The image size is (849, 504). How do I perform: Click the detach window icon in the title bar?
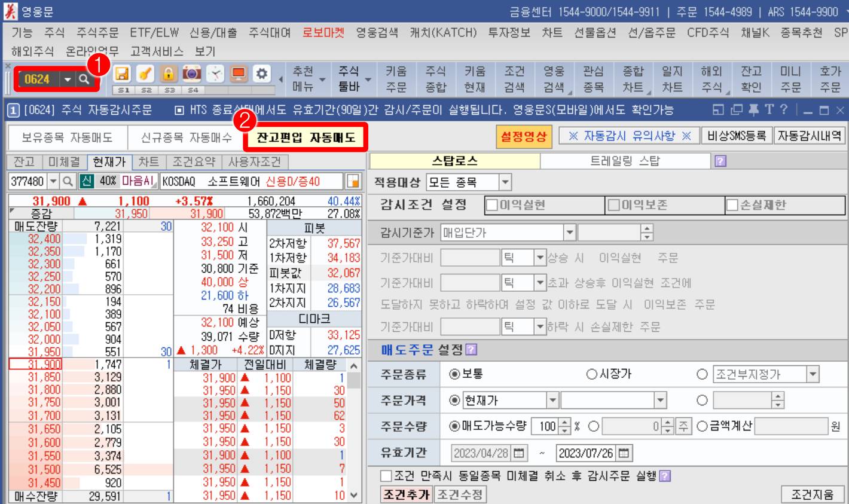pyautogui.click(x=719, y=110)
